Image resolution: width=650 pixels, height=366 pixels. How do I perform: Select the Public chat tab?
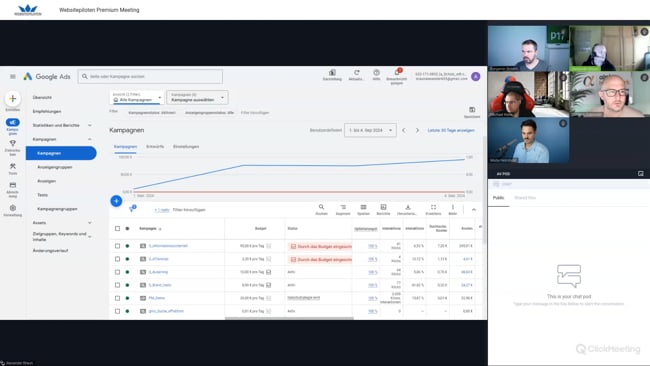point(498,198)
